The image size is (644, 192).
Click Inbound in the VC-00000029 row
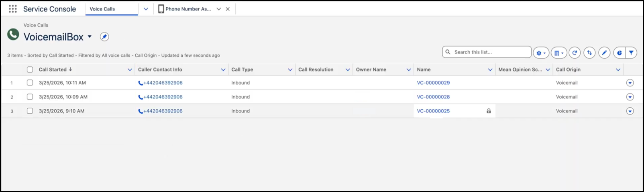240,83
